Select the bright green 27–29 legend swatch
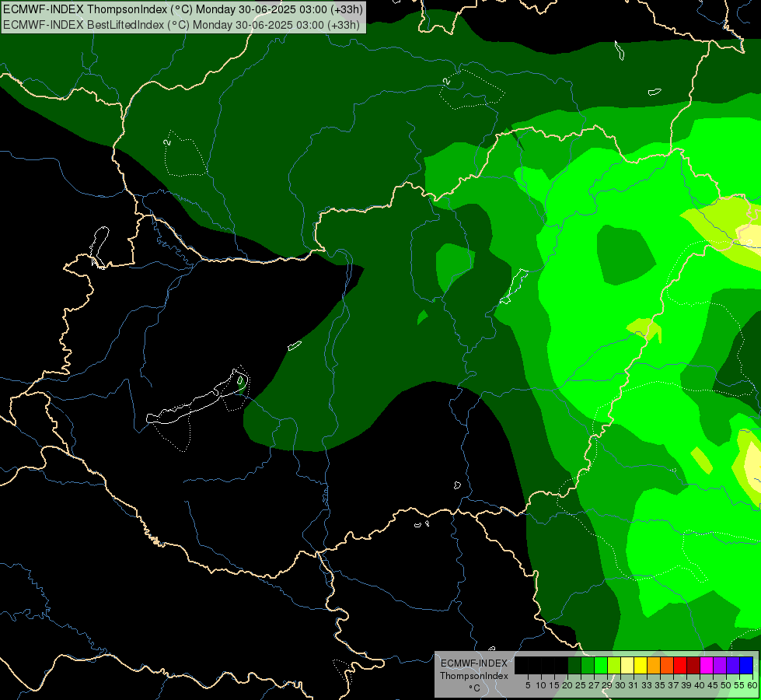The width and height of the screenshot is (761, 700). coord(601,665)
